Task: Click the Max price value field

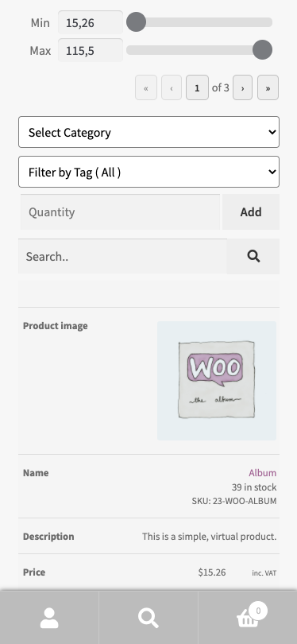Action: 91,51
